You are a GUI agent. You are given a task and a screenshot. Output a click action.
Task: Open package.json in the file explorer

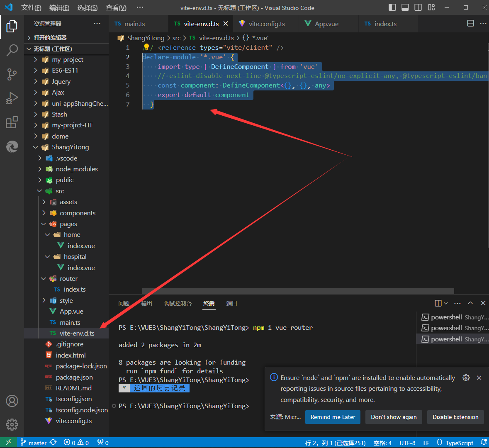tap(74, 377)
